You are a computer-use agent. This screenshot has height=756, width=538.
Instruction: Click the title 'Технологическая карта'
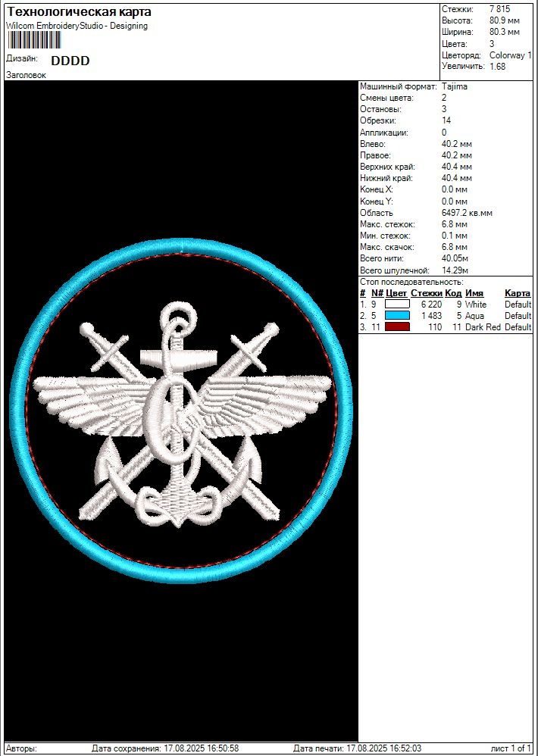click(79, 12)
